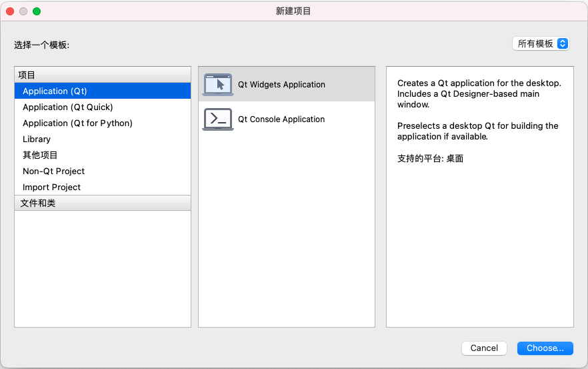Select Application (Qt Quick) category
588x369 pixels.
click(103, 107)
